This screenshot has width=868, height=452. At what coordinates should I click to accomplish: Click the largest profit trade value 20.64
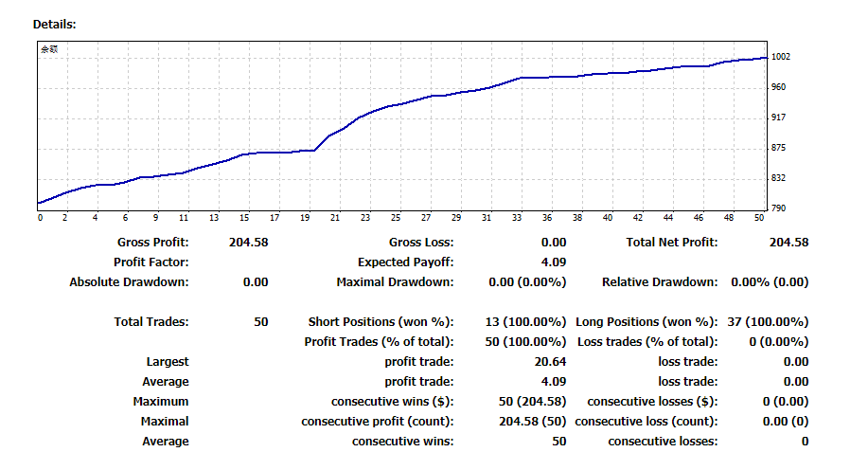(x=550, y=362)
